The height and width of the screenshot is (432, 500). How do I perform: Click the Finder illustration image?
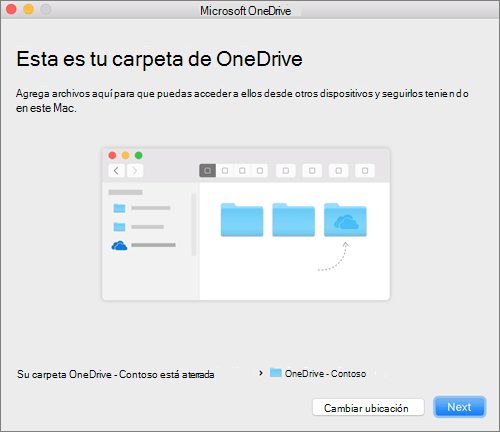click(246, 224)
